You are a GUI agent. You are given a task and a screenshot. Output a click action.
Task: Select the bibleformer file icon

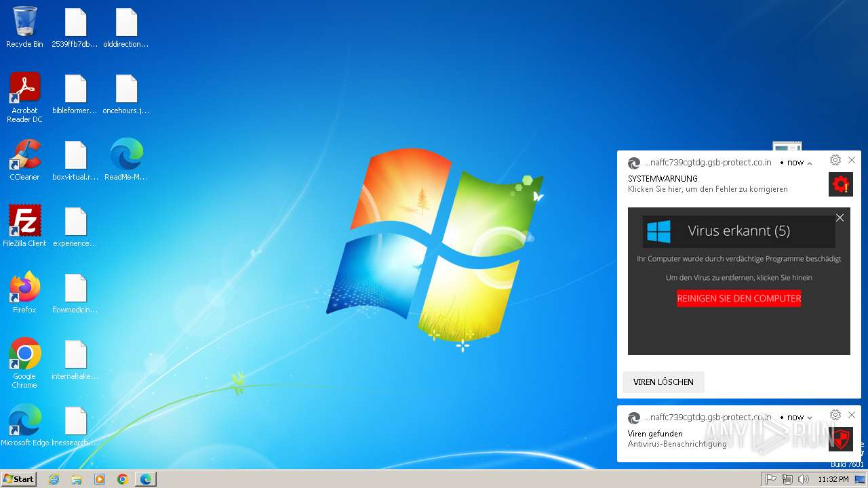pos(75,94)
